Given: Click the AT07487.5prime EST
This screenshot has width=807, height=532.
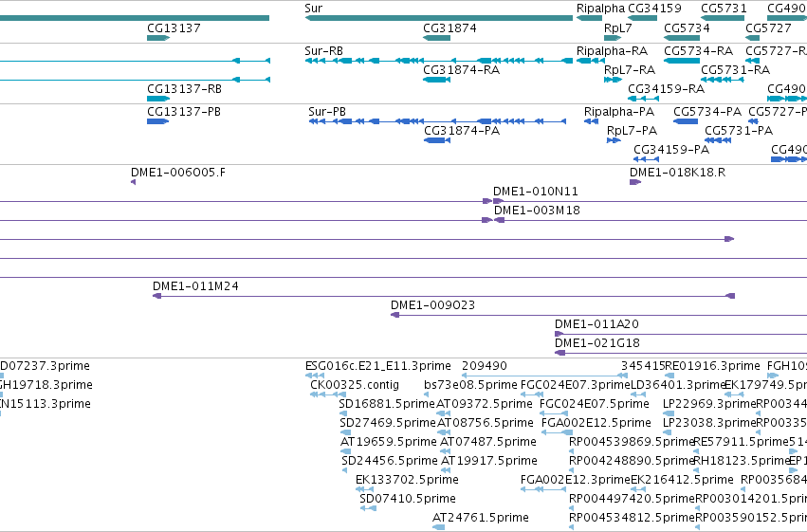Looking at the screenshot, I should click(x=445, y=451).
